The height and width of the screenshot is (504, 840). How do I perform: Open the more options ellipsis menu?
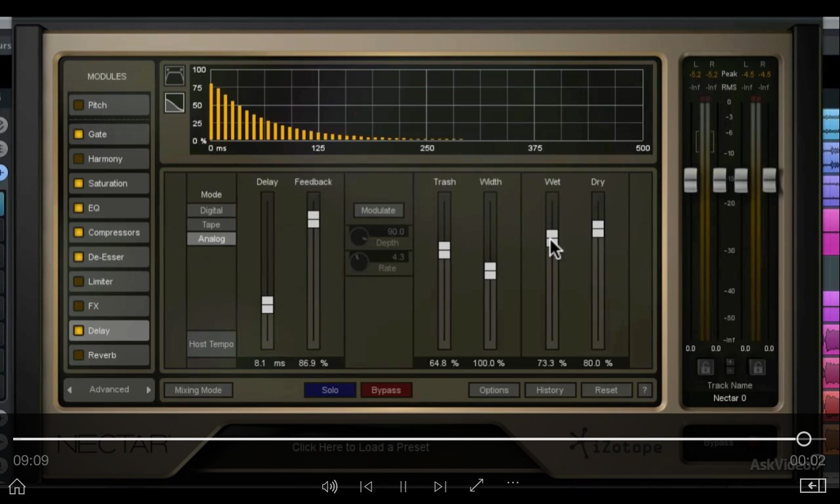(513, 482)
